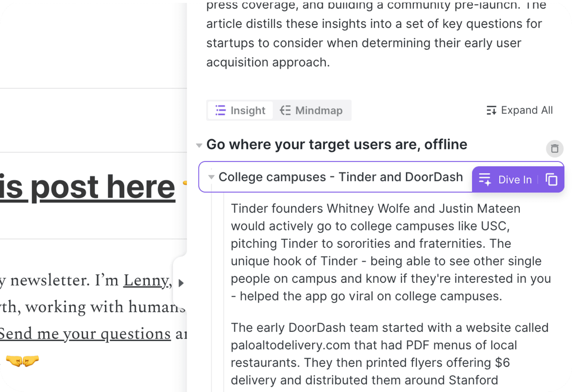Select the College campuses heading text
572x392 pixels.
[x=340, y=177]
